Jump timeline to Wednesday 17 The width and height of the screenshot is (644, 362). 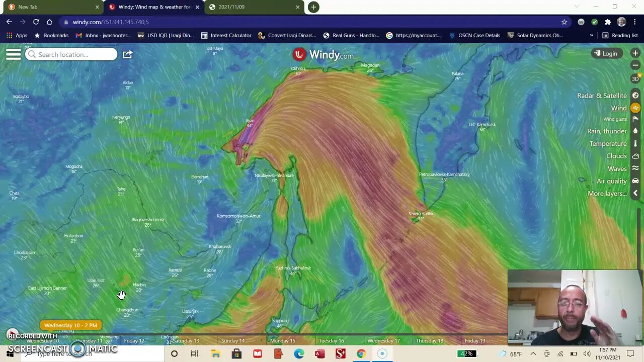pos(383,341)
